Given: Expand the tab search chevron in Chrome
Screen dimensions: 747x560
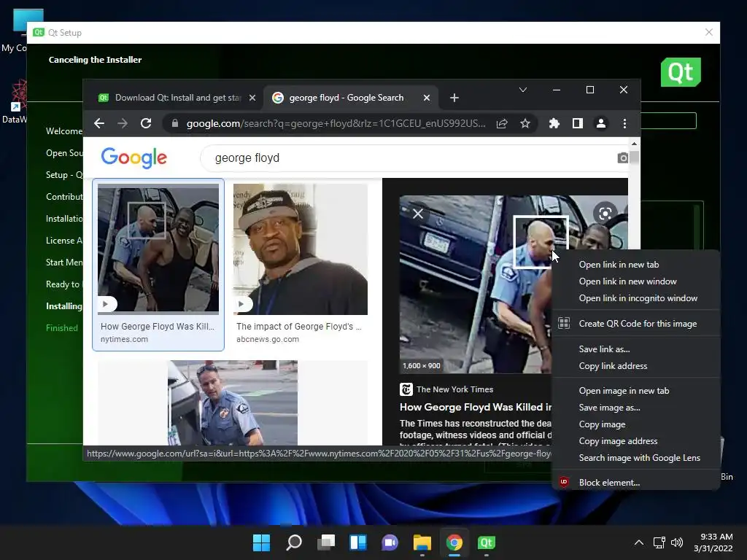Looking at the screenshot, I should (x=522, y=90).
